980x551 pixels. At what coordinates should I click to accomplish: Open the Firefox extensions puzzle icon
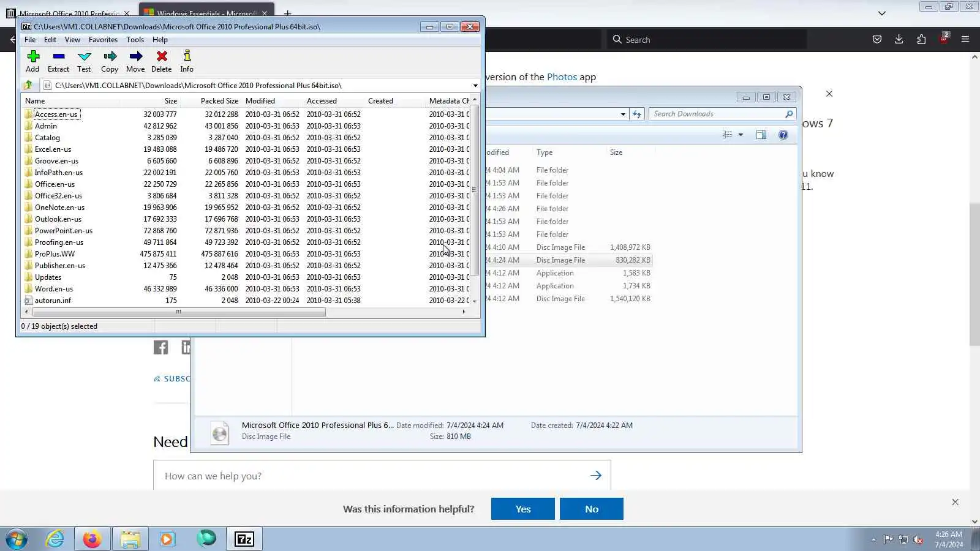click(922, 40)
